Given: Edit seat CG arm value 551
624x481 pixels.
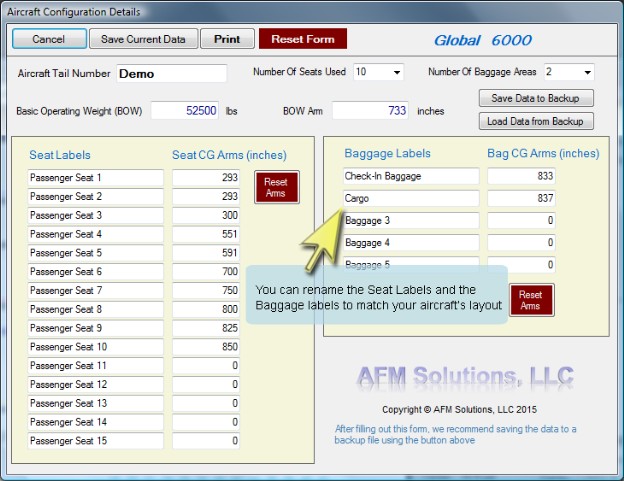Looking at the screenshot, I should [x=206, y=234].
